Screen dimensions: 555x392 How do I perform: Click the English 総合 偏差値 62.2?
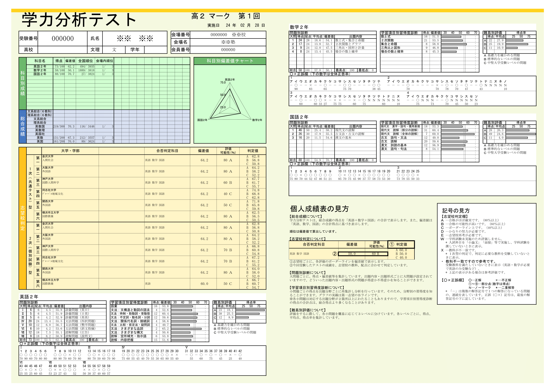coord(59,340)
